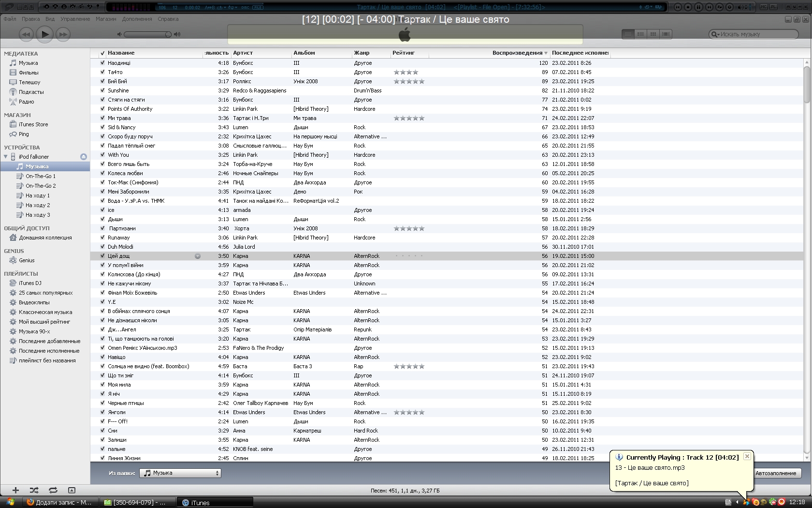Uncheck the Та4то song checkbox
This screenshot has height=508, width=812.
pos(102,72)
